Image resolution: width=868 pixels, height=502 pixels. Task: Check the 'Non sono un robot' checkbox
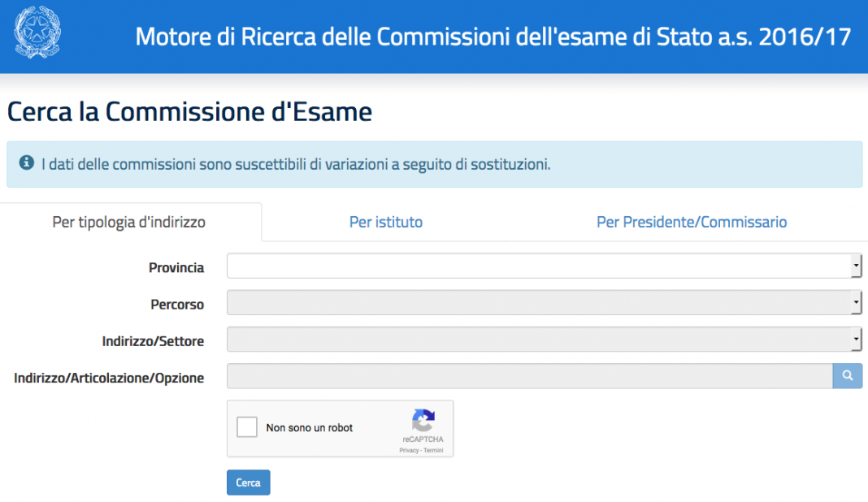(x=246, y=427)
